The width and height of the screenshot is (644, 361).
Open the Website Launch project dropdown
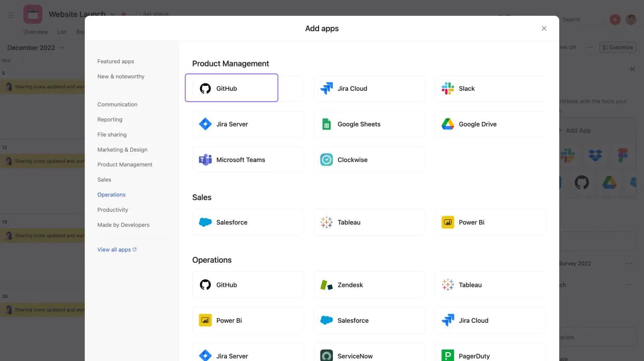pyautogui.click(x=112, y=14)
